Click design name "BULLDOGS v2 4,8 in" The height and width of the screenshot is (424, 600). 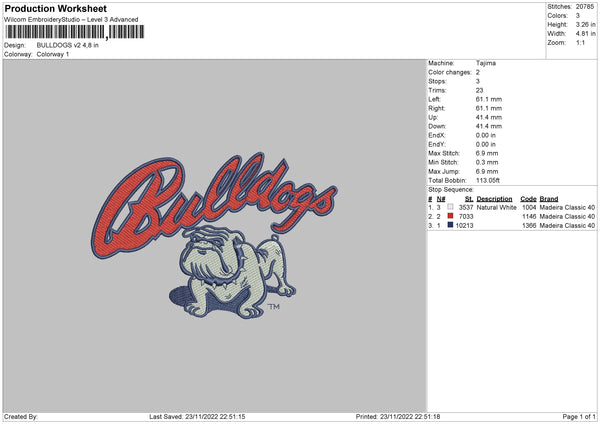click(67, 45)
